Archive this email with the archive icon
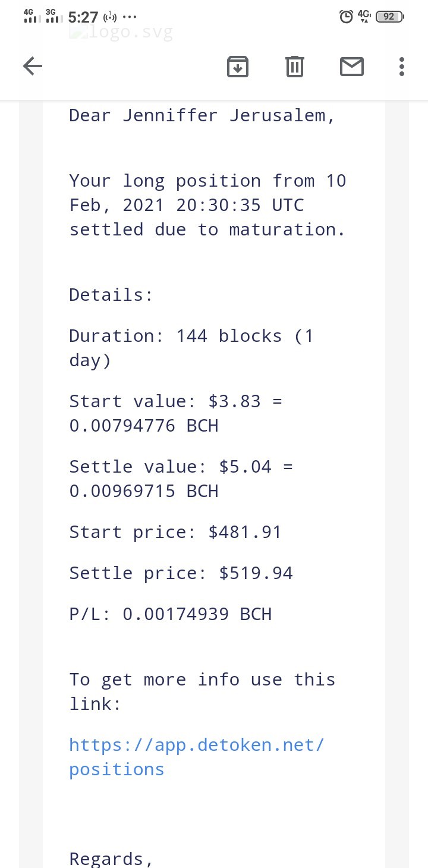428x868 pixels. (238, 67)
